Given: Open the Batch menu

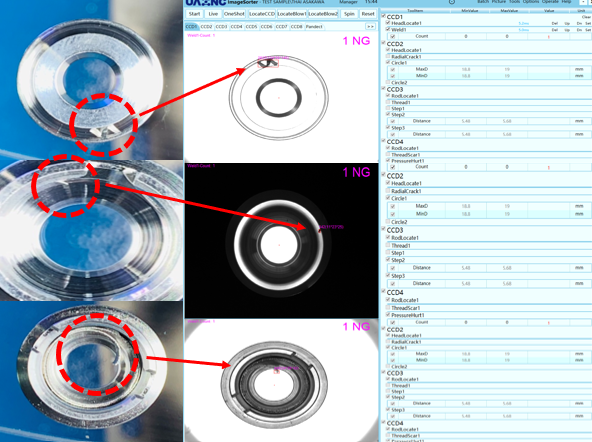Looking at the screenshot, I should pyautogui.click(x=483, y=2).
